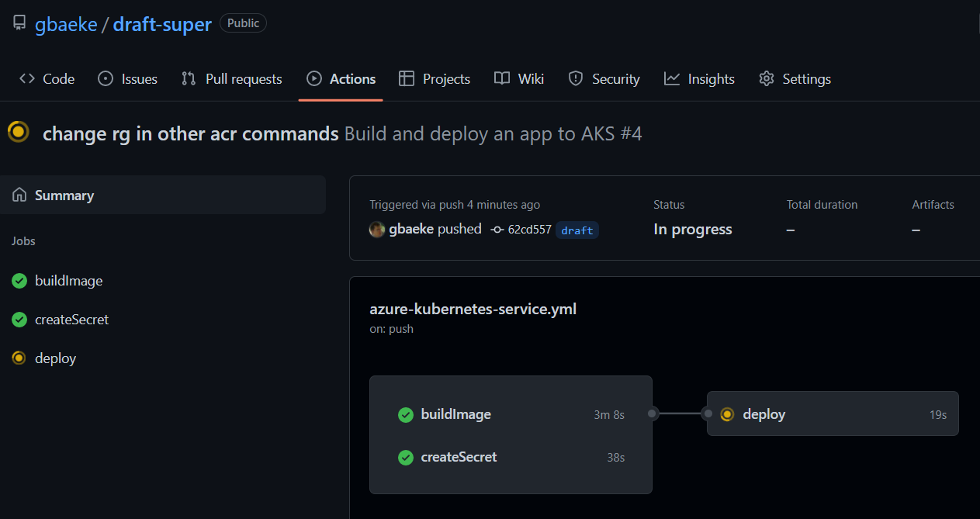Open the gbaeke owner profile link

point(66,24)
